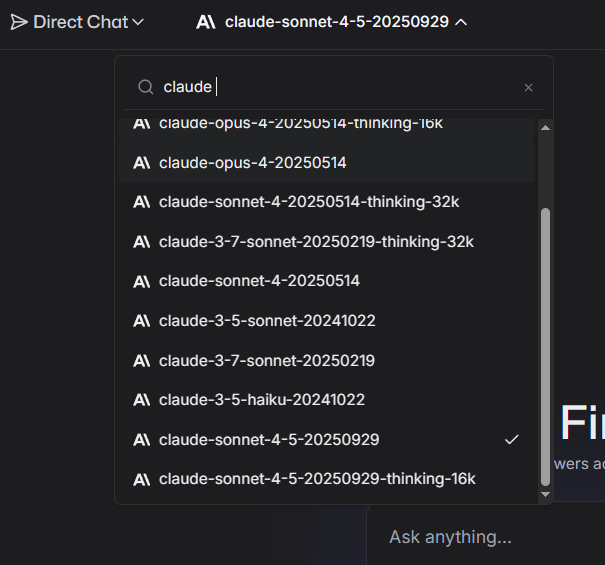The width and height of the screenshot is (605, 565).
Task: Click the Anthropic icon beside claude-sonnet-4-20250514
Action: [142, 281]
